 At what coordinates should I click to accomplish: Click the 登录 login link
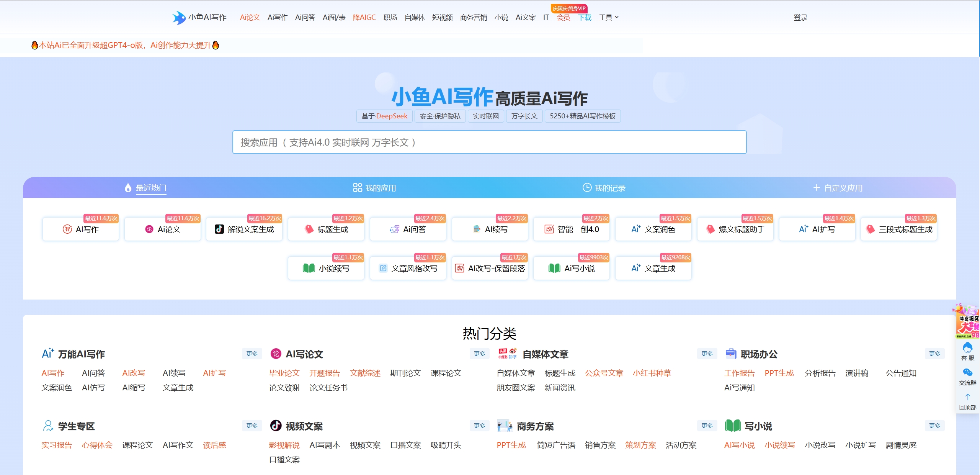coord(800,18)
